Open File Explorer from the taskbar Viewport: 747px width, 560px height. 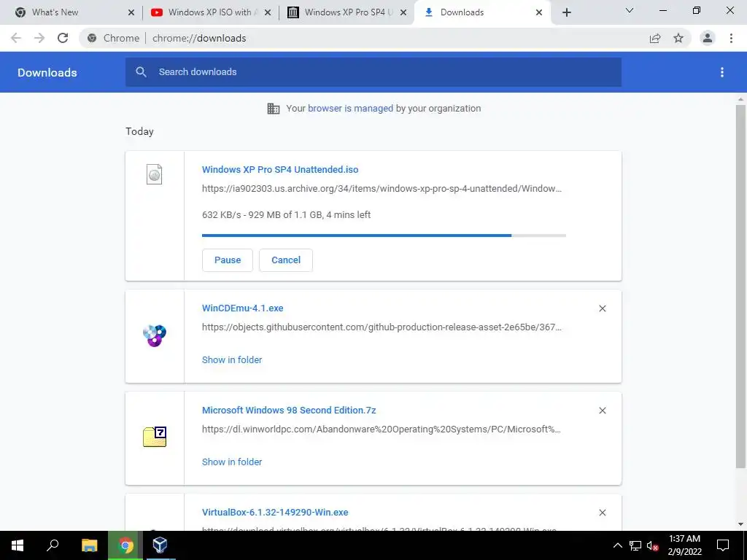(90, 545)
